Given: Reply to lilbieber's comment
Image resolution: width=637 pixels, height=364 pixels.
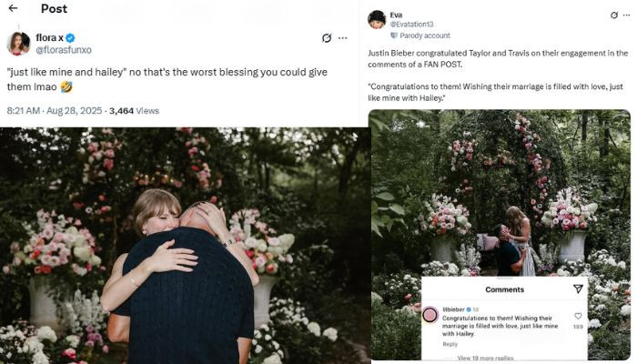Looking at the screenshot, I should click(x=450, y=344).
